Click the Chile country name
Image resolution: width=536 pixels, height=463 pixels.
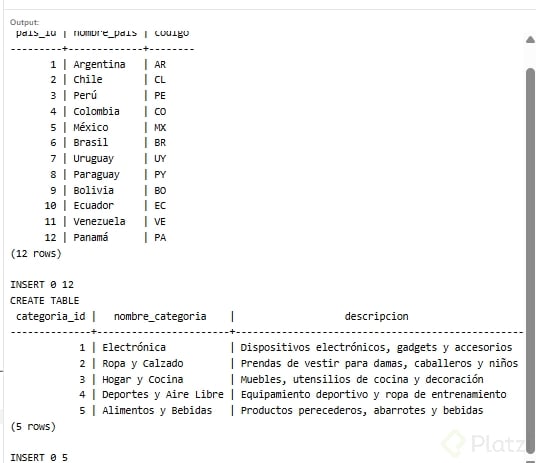pos(88,79)
